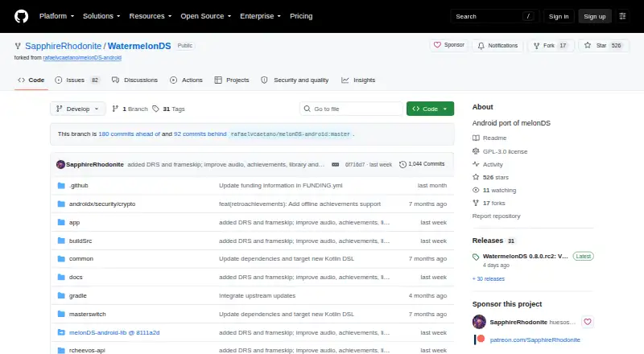The height and width of the screenshot is (354, 644).
Task: Expand commit message ellipsis button
Action: pyautogui.click(x=335, y=164)
